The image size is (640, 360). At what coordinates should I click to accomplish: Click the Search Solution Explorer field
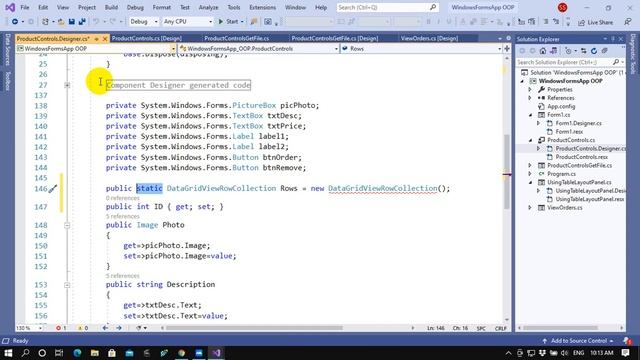pos(570,62)
